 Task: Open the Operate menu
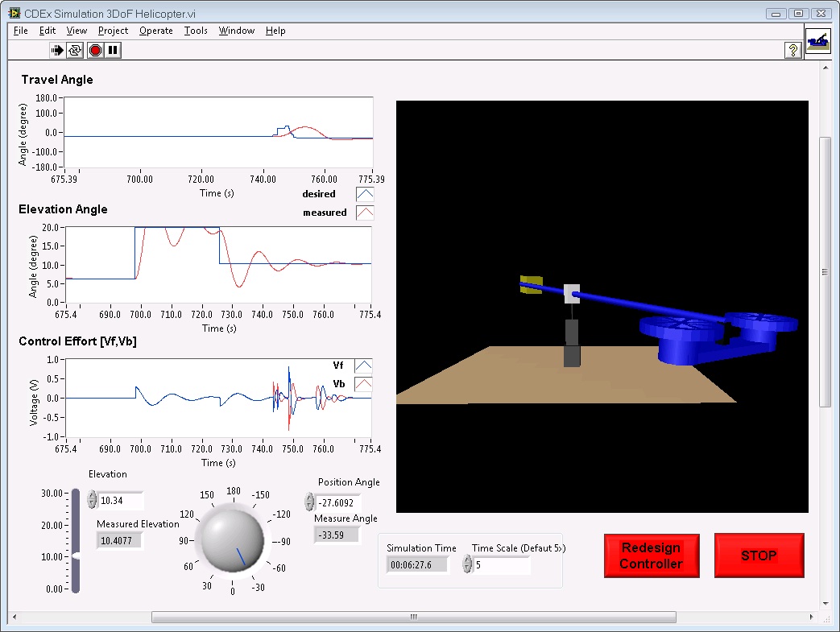click(155, 31)
